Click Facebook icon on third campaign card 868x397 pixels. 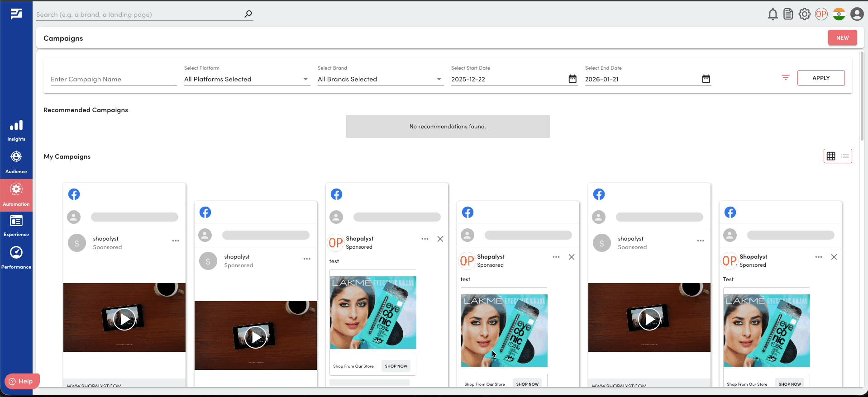point(336,194)
